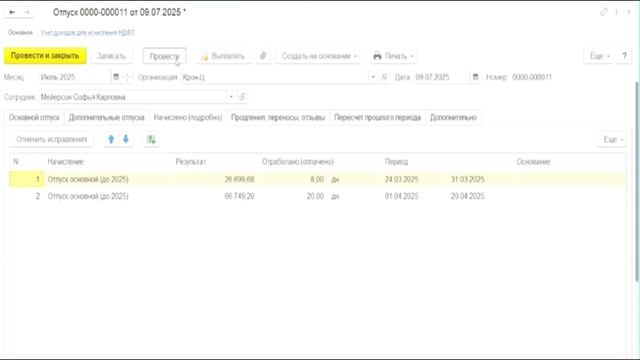
Task: Click the N column header
Action: click(x=16, y=162)
